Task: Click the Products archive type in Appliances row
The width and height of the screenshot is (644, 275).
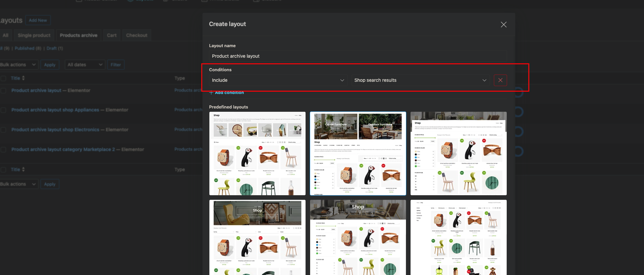Action: tap(188, 110)
